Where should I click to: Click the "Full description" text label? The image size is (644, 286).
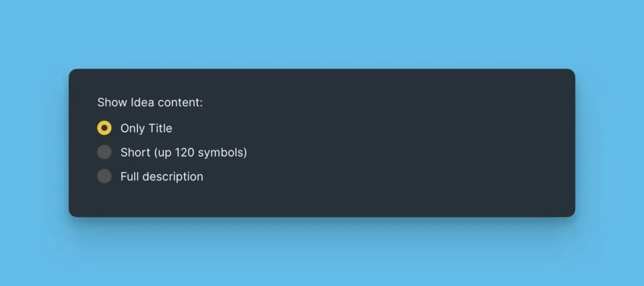pos(162,177)
